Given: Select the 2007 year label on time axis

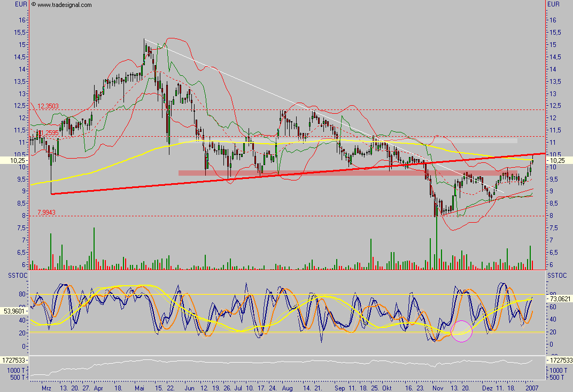Looking at the screenshot, I should [532, 388].
